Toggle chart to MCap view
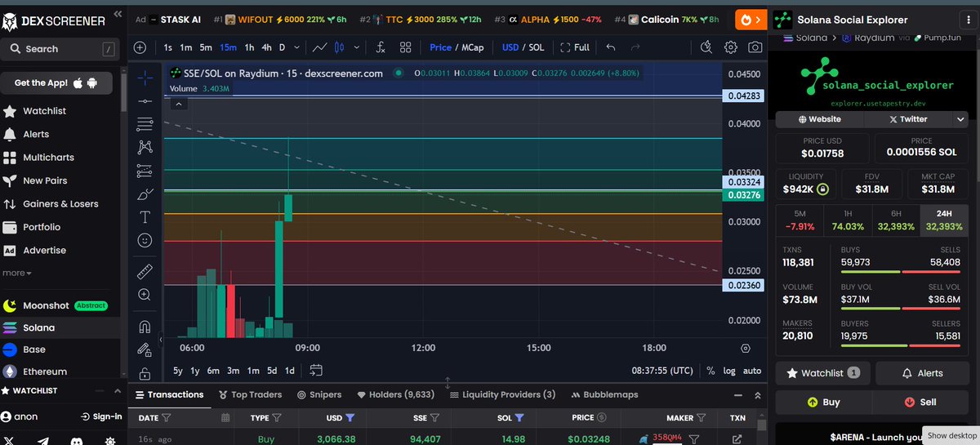980x445 pixels. [473, 47]
